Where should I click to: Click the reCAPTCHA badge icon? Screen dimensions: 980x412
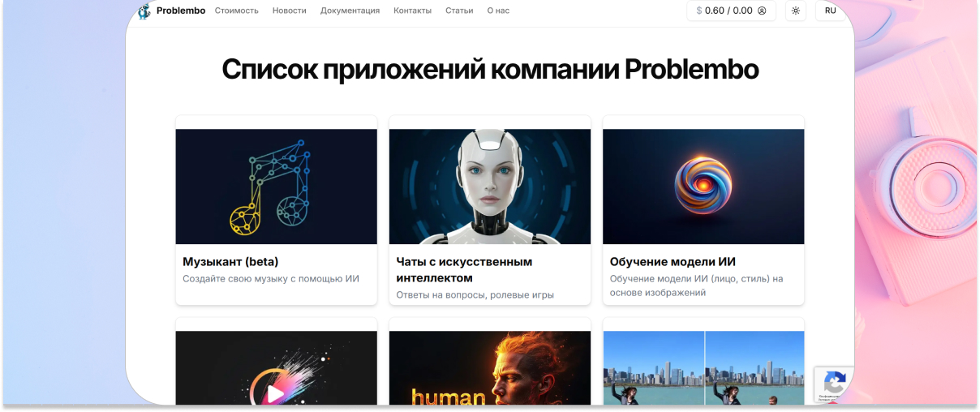point(835,383)
